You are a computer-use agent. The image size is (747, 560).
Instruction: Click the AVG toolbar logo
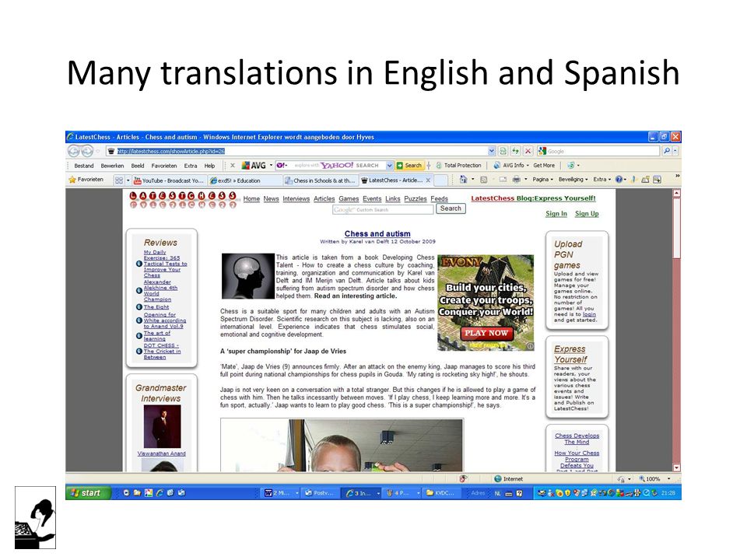(254, 165)
